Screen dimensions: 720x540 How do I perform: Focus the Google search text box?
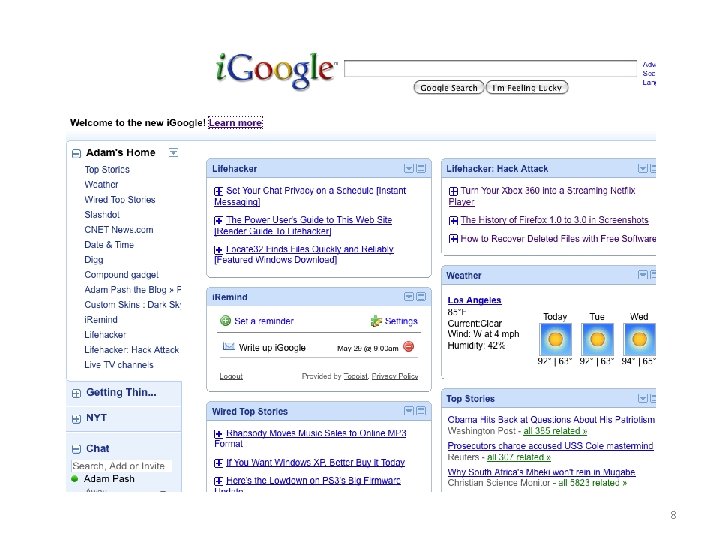coord(490,68)
